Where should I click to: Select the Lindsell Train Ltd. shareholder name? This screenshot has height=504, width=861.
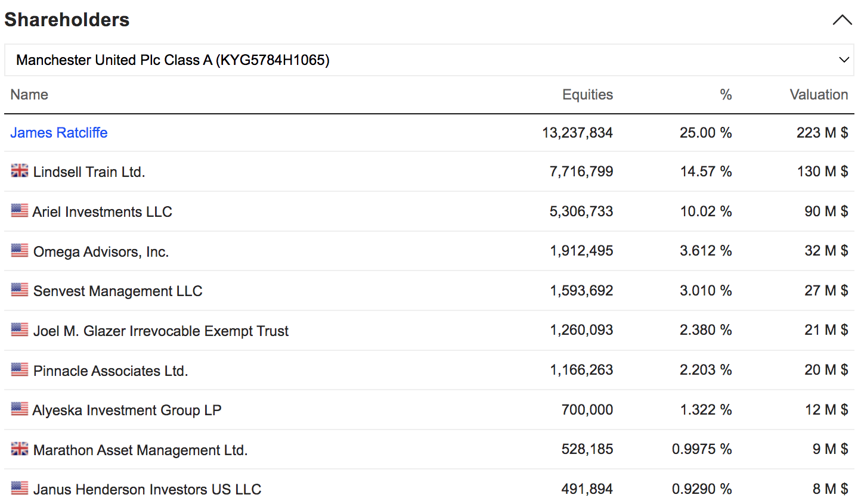click(x=89, y=172)
